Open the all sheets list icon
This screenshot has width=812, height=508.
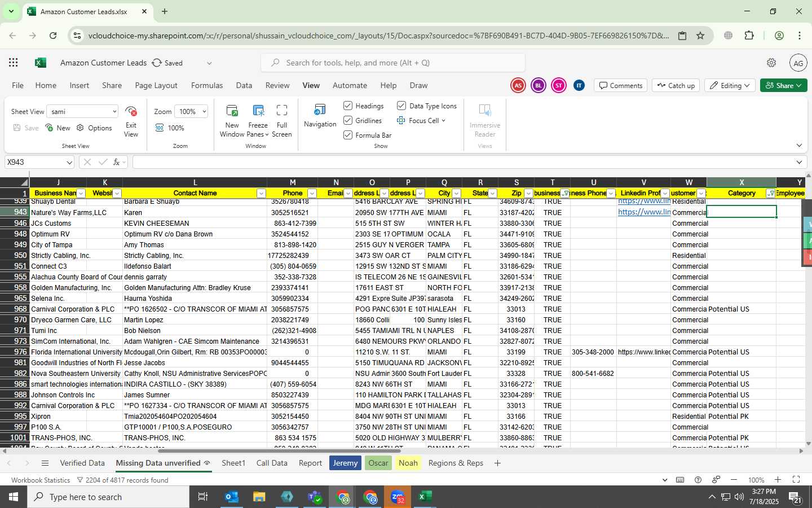(45, 463)
